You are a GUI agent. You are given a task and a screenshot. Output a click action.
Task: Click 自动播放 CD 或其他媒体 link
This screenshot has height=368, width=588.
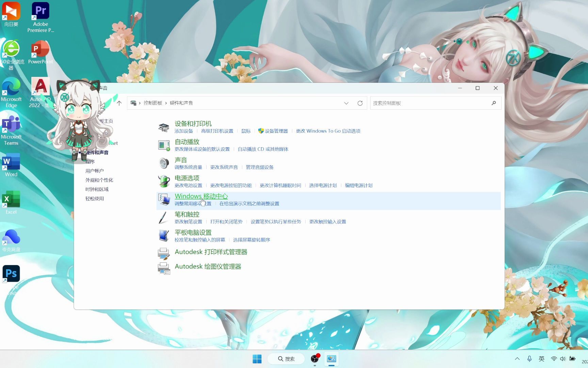pyautogui.click(x=263, y=149)
